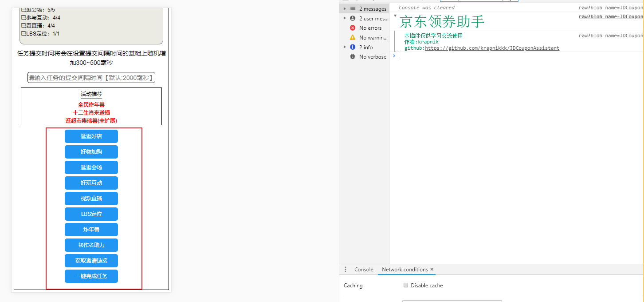Open source link beside 本插件仅供学习交流使用
Image resolution: width=644 pixels, height=302 pixels.
[611, 36]
